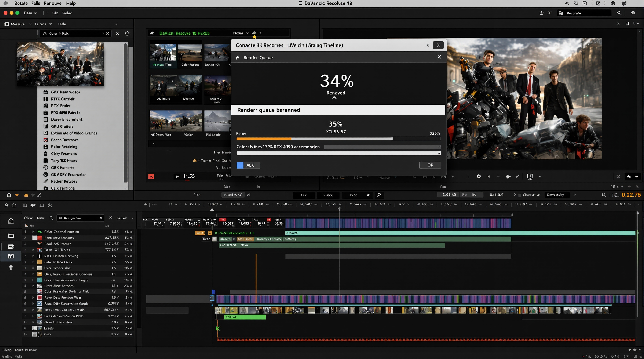Open the Feicens dropdown
The width and height of the screenshot is (644, 359).
pos(43,24)
